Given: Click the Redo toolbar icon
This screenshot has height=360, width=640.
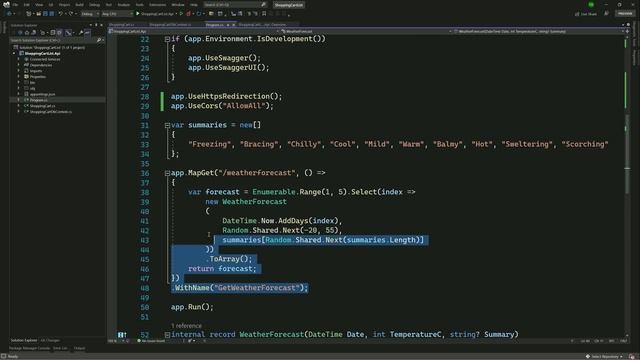Looking at the screenshot, I should [71, 14].
